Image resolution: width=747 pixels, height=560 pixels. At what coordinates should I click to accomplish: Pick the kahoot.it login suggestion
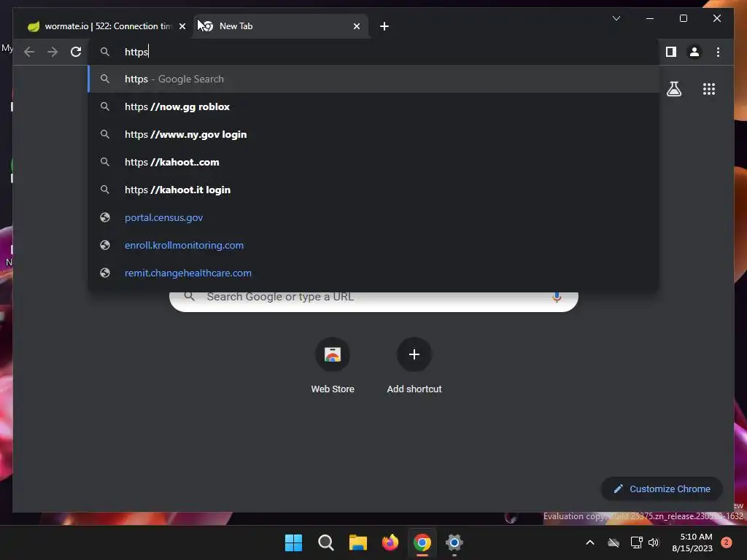tap(374, 190)
